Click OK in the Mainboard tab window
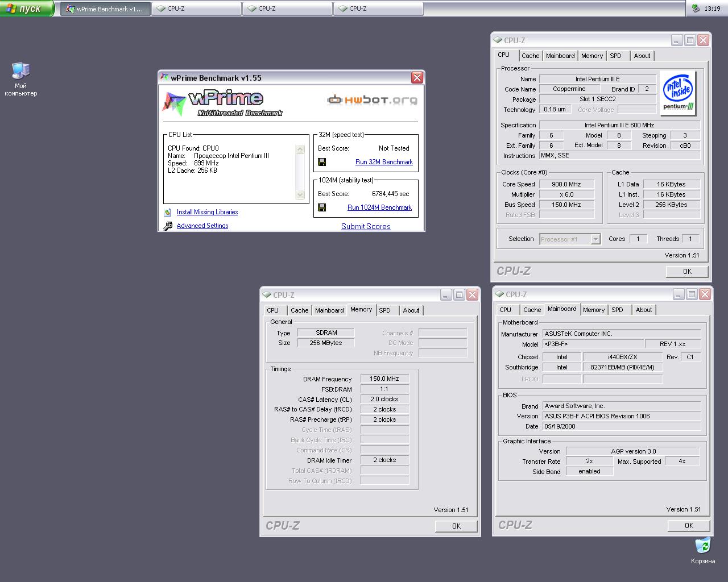Screen dimensions: 728x582 point(689,525)
